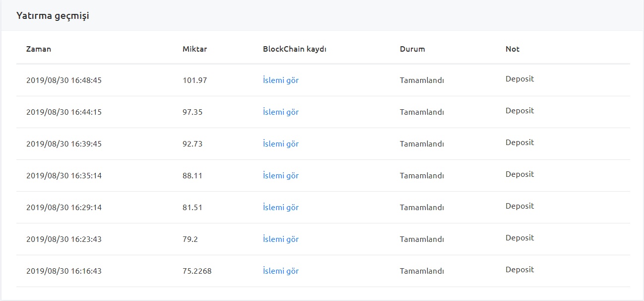This screenshot has height=301, width=644.
Task: View blockchain record for 88.11 deposit
Action: pyautogui.click(x=281, y=175)
